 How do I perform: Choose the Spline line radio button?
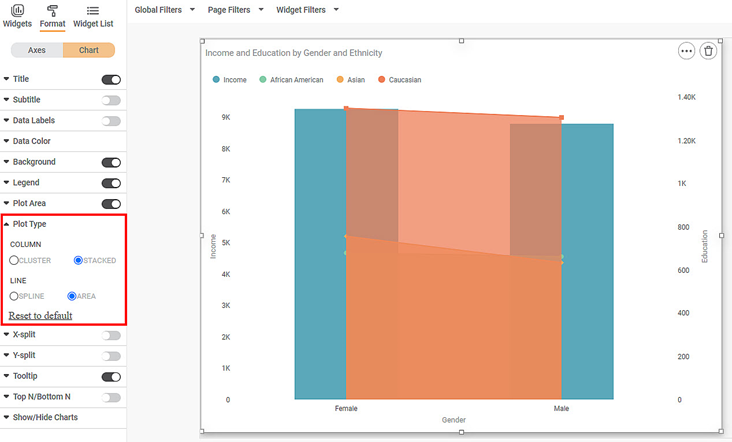pyautogui.click(x=14, y=296)
